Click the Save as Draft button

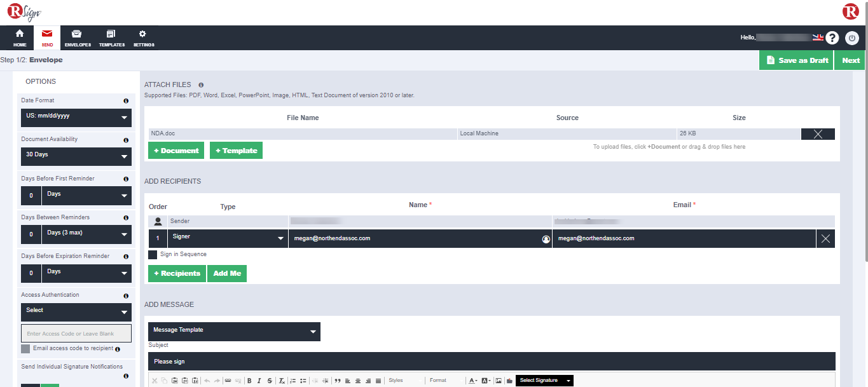[796, 60]
